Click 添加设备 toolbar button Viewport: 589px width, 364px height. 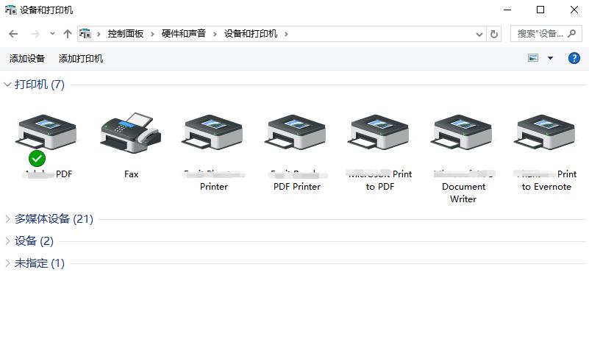(27, 59)
